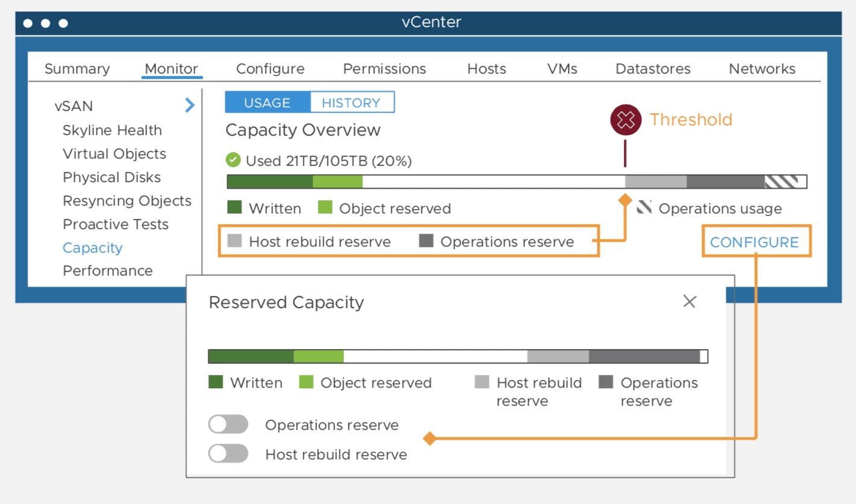The width and height of the screenshot is (856, 504).
Task: Click the "Used 21TB/105TB (20%)" text
Action: pyautogui.click(x=329, y=161)
